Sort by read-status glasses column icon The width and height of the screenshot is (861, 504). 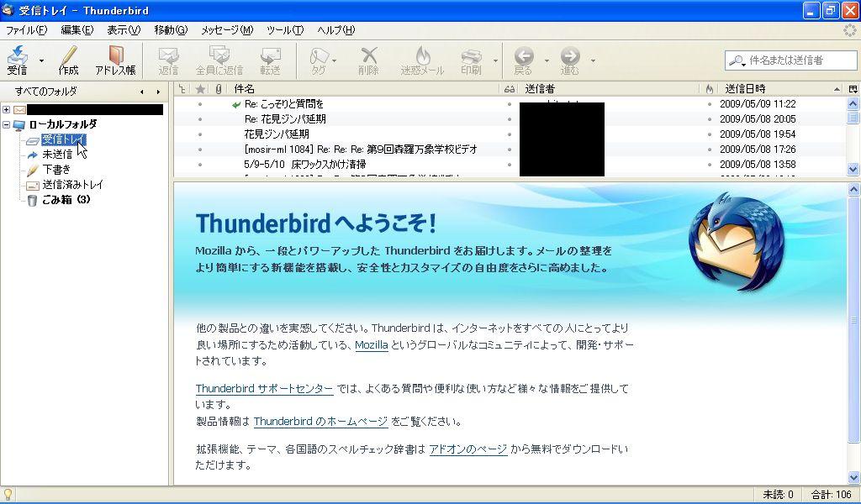(x=510, y=89)
